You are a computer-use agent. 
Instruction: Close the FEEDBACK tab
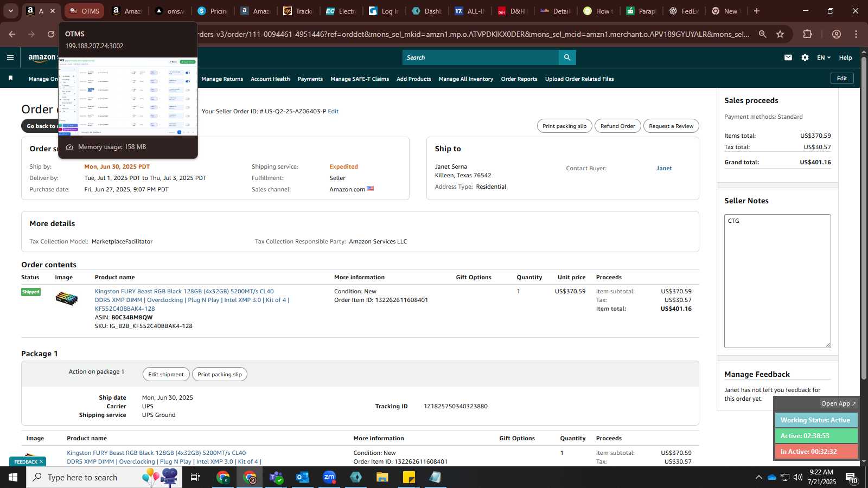41,461
